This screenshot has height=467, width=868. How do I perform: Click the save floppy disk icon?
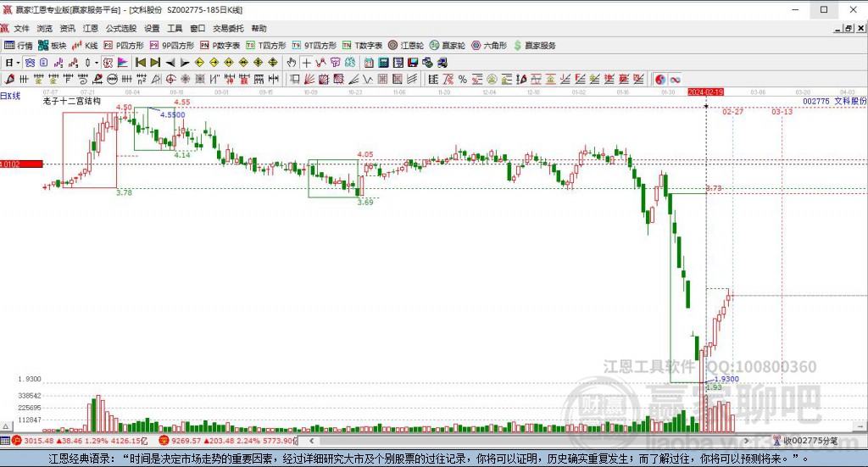pos(413,63)
